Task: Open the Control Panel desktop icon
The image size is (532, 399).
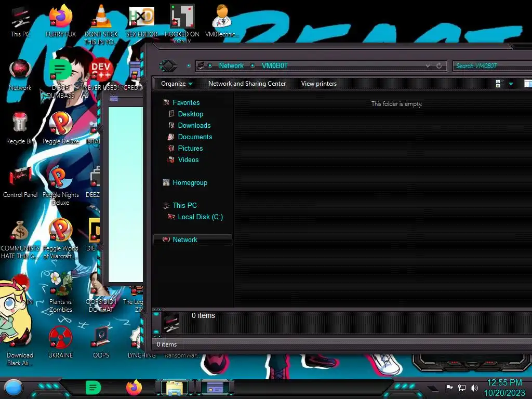Action: point(20,182)
